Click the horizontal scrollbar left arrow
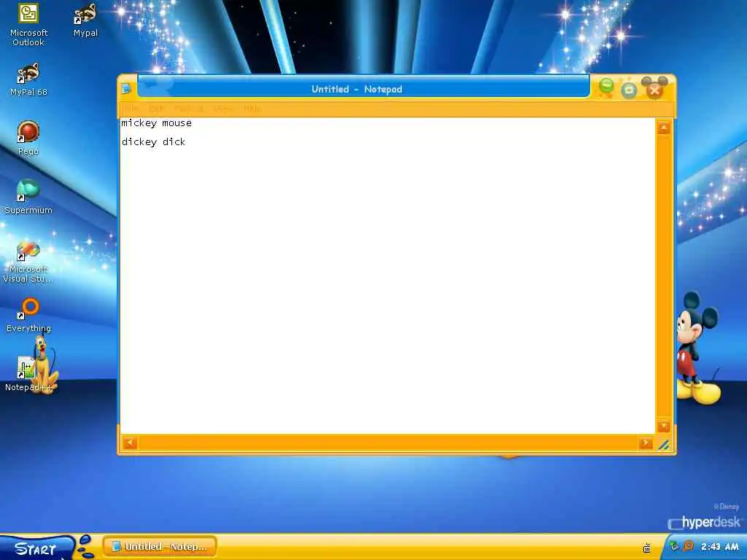This screenshot has height=560, width=747. click(130, 443)
